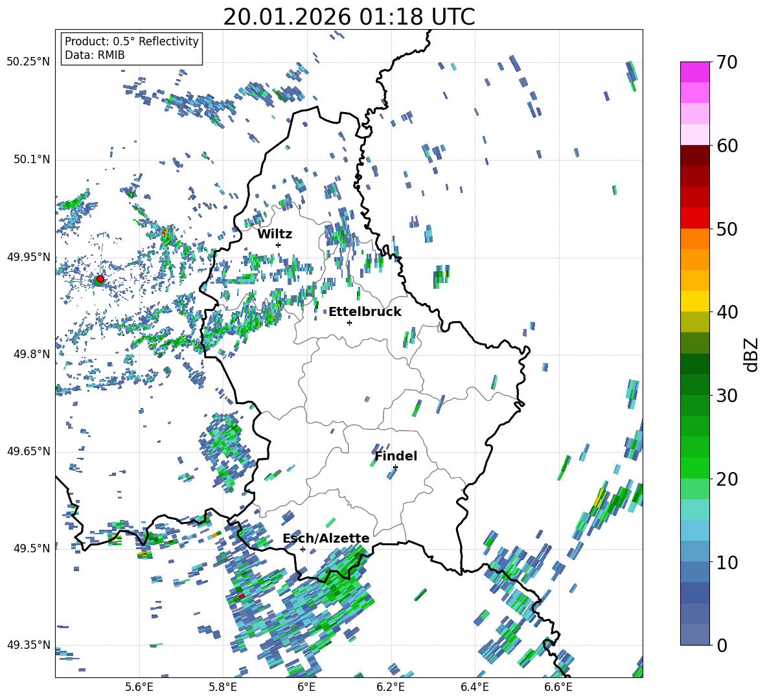This screenshot has width=767, height=700.
Task: Select the Wiltz city label
Action: click(x=275, y=234)
